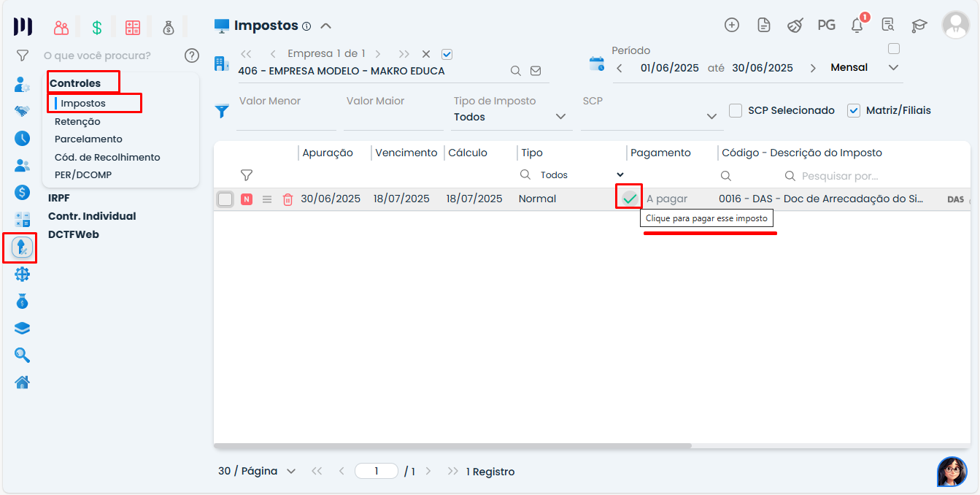Toggle the checkbox next to company navigation

coord(447,54)
